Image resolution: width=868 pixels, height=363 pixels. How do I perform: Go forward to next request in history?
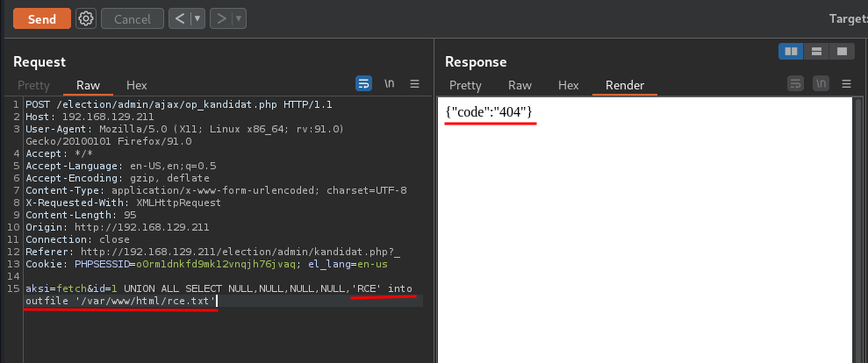click(221, 18)
